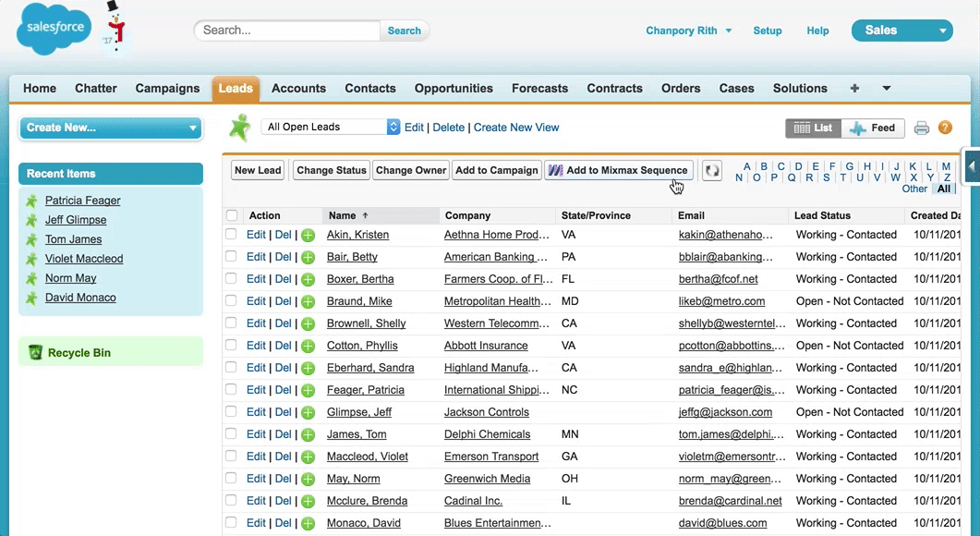
Task: Open the Chatter tab
Action: 96,88
